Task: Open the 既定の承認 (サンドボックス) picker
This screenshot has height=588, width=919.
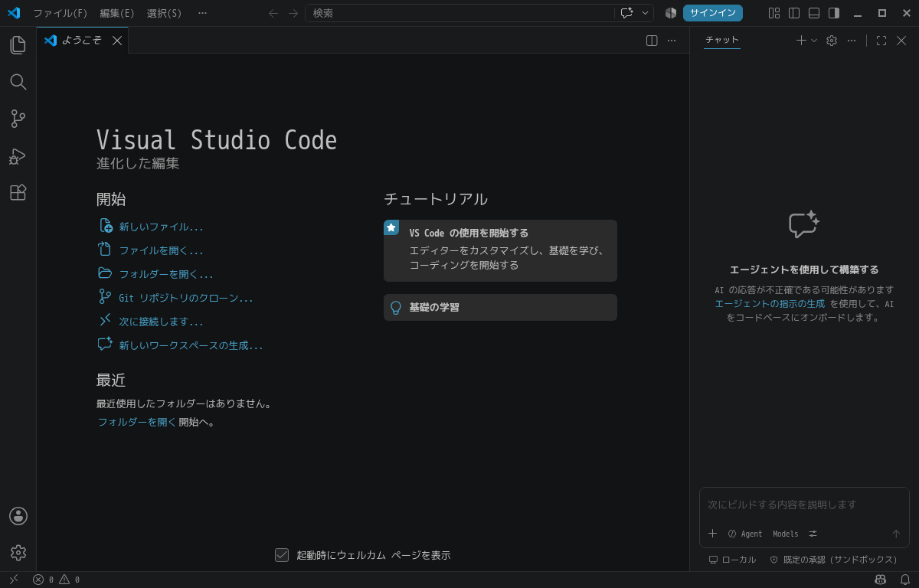Action: 833,560
